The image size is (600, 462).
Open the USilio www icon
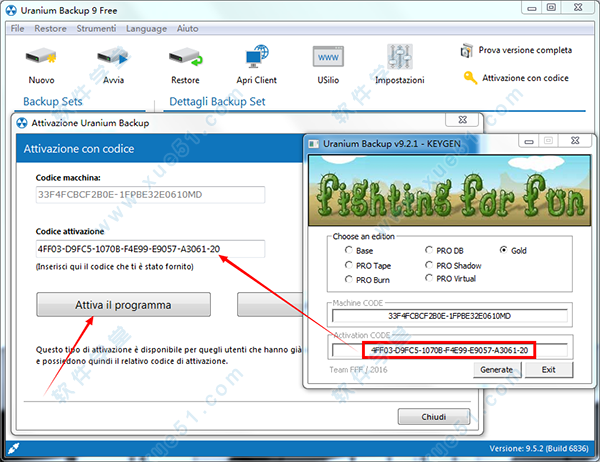[x=328, y=57]
